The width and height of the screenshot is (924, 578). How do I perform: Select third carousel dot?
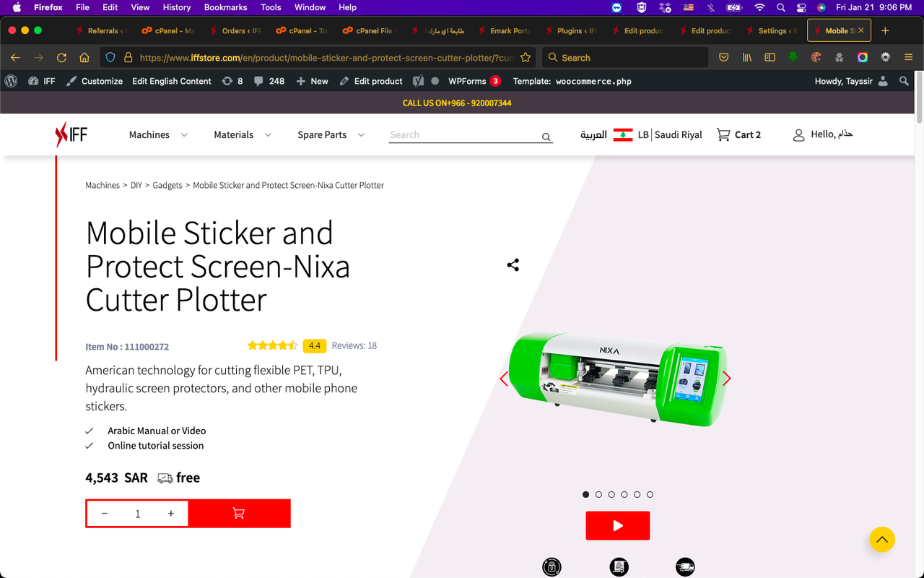point(611,494)
